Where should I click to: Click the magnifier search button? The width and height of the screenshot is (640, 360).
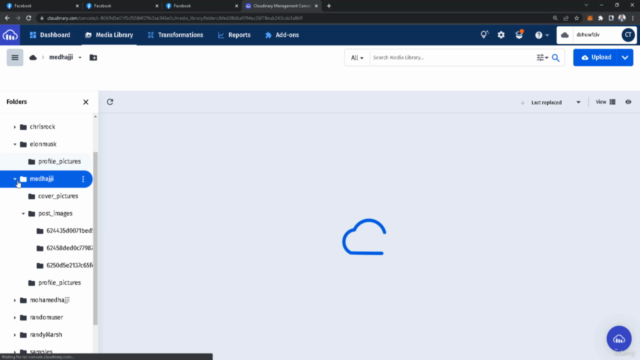[x=556, y=58]
